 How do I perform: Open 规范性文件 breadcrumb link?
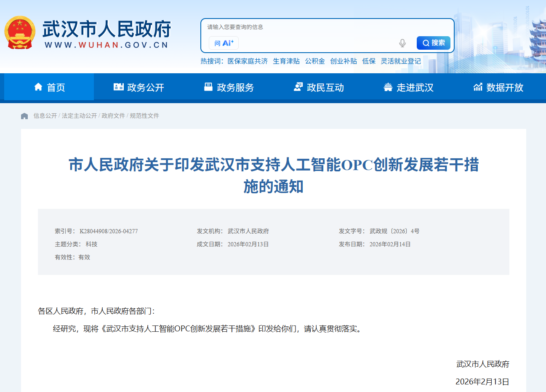click(x=144, y=116)
